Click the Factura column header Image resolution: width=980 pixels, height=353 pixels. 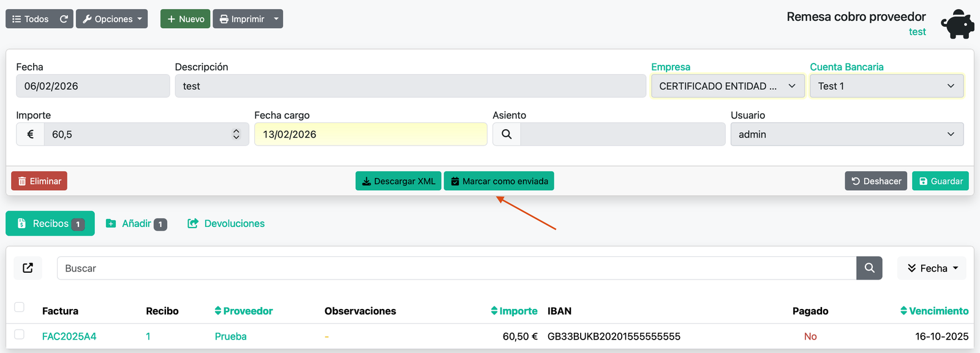point(60,311)
